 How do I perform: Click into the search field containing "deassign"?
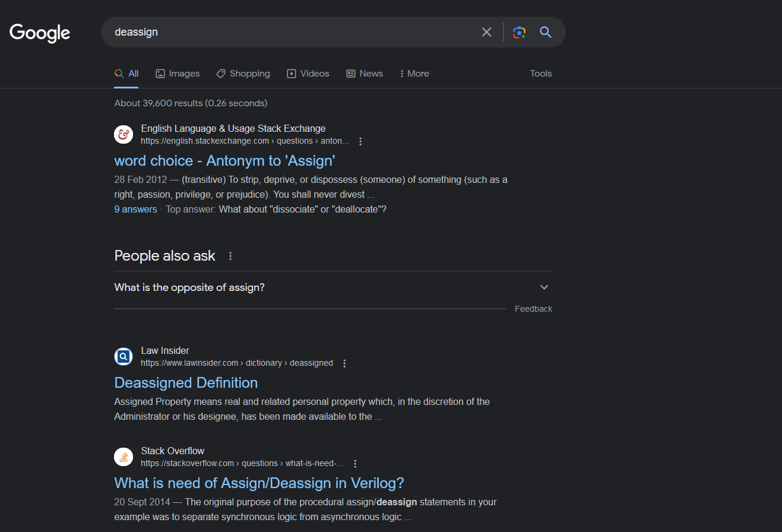[x=291, y=32]
